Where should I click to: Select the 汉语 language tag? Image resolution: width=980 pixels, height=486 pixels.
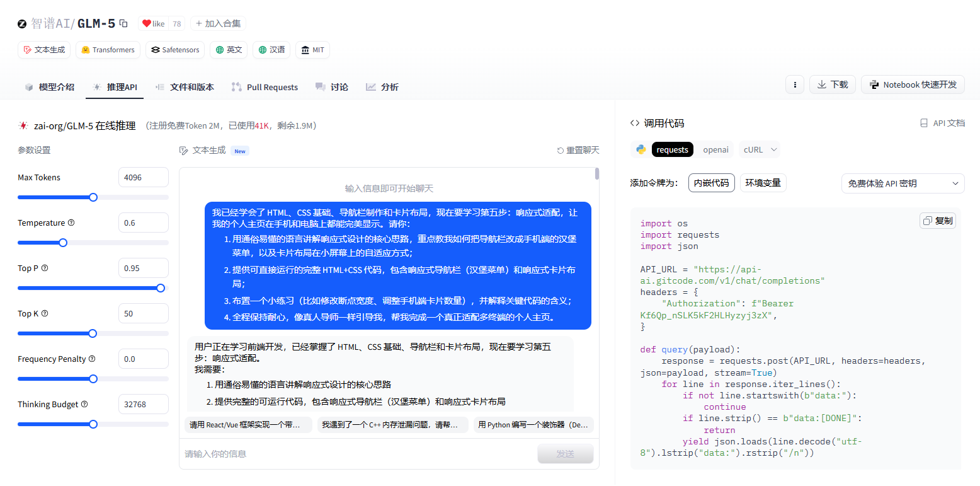tap(271, 50)
